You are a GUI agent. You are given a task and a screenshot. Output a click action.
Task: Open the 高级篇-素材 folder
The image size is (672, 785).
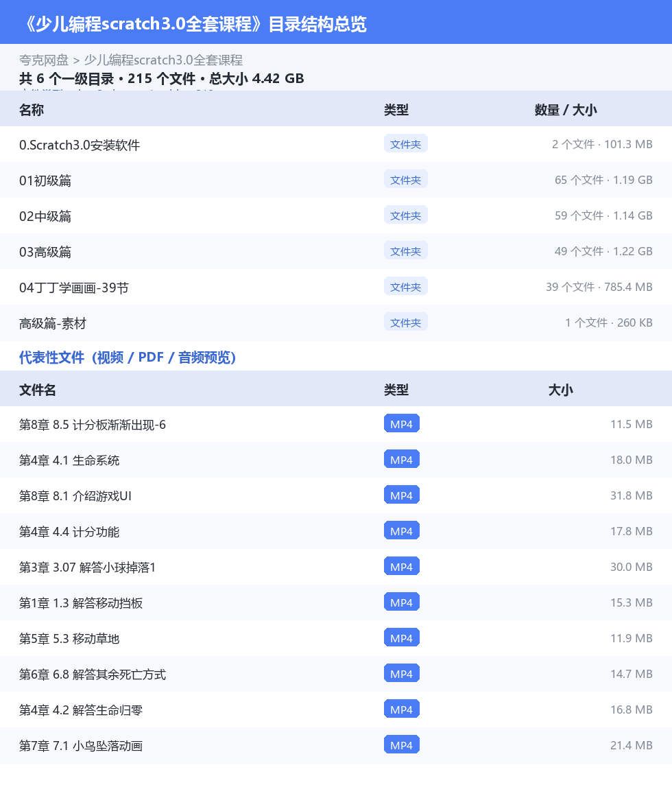[53, 323]
